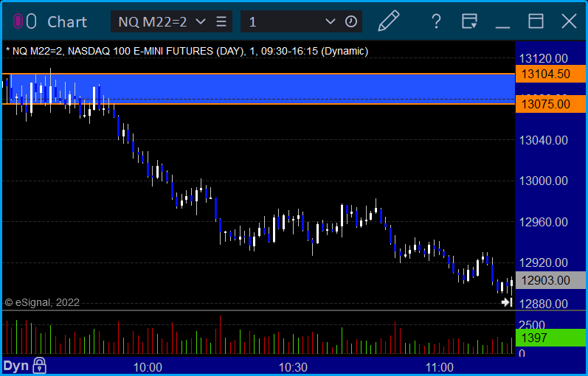
Task: Open the symbol list menu icon
Action: [x=221, y=21]
